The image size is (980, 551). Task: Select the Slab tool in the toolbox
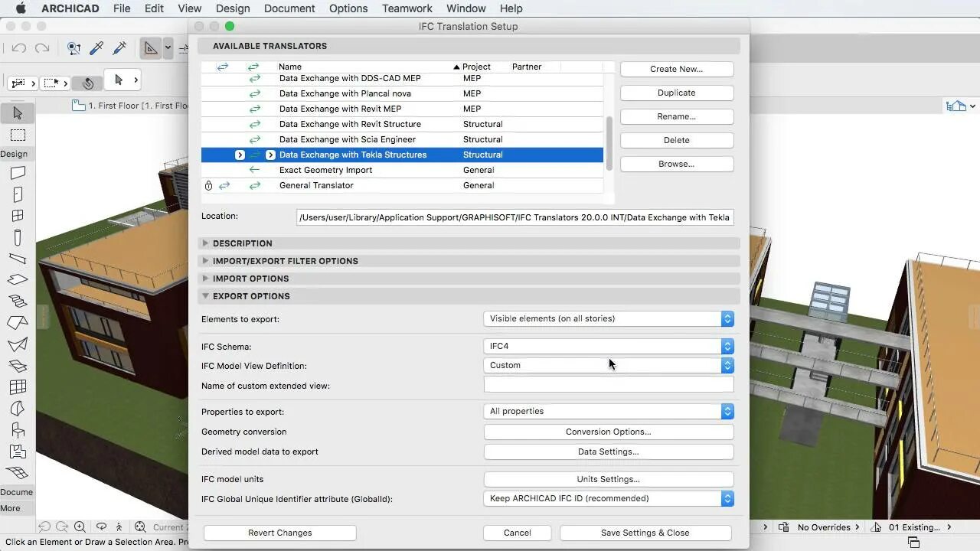click(18, 280)
